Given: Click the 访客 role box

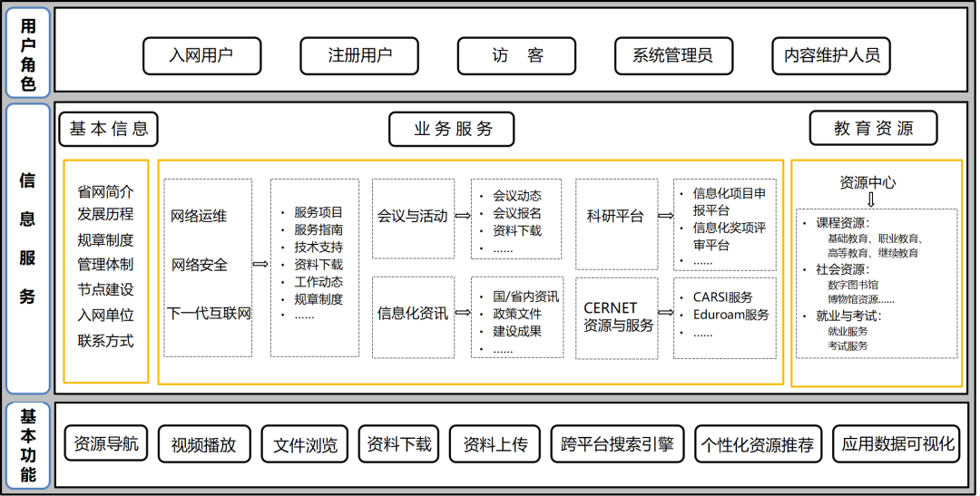Looking at the screenshot, I should 516,55.
